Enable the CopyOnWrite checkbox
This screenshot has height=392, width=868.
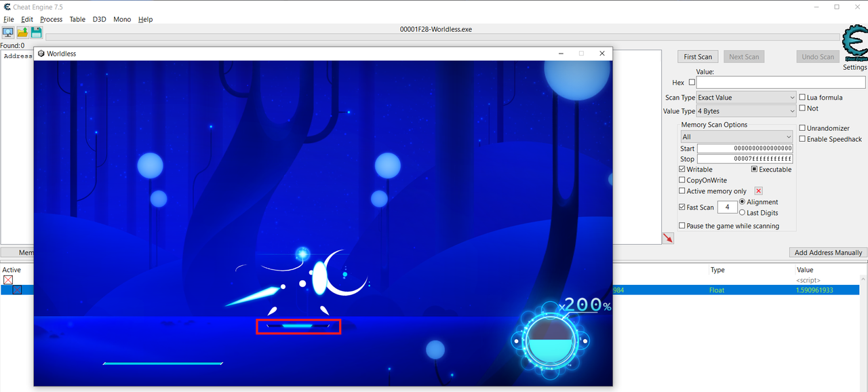[682, 180]
